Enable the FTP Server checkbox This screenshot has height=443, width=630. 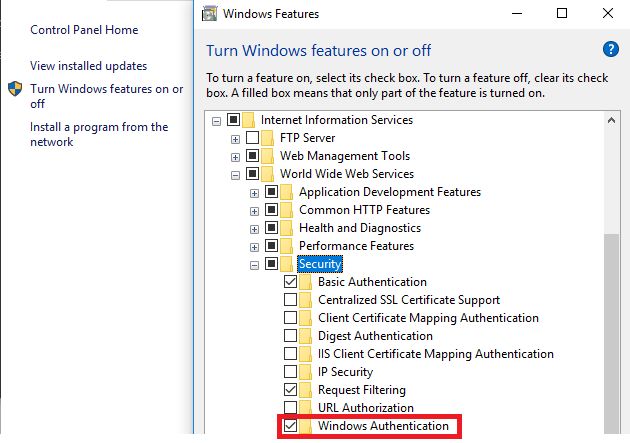[252, 137]
